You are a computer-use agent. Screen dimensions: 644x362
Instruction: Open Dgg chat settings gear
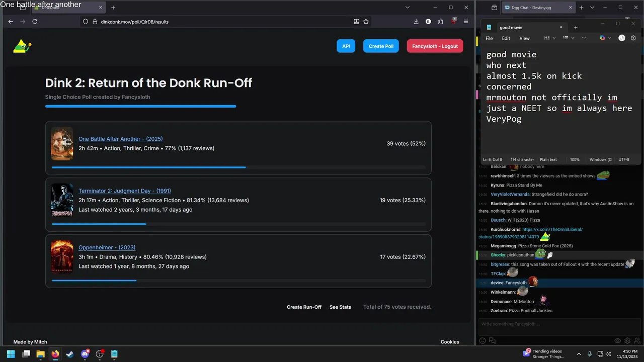627,341
